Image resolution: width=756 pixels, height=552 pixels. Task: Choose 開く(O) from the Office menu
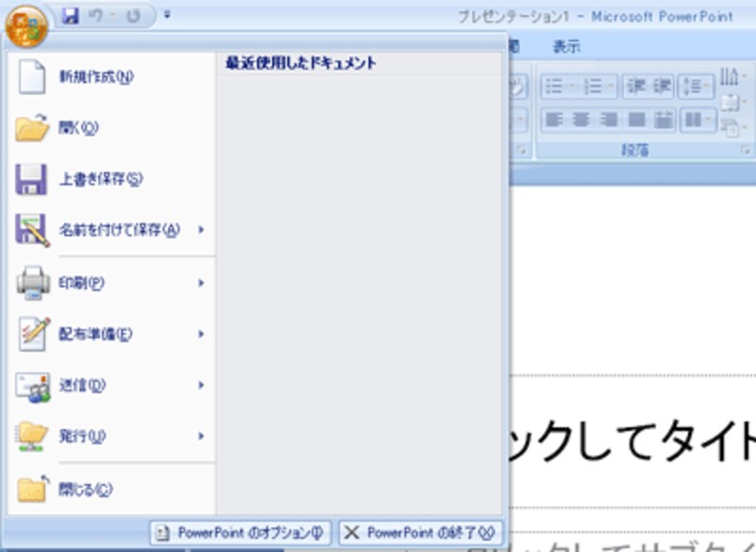pos(112,128)
